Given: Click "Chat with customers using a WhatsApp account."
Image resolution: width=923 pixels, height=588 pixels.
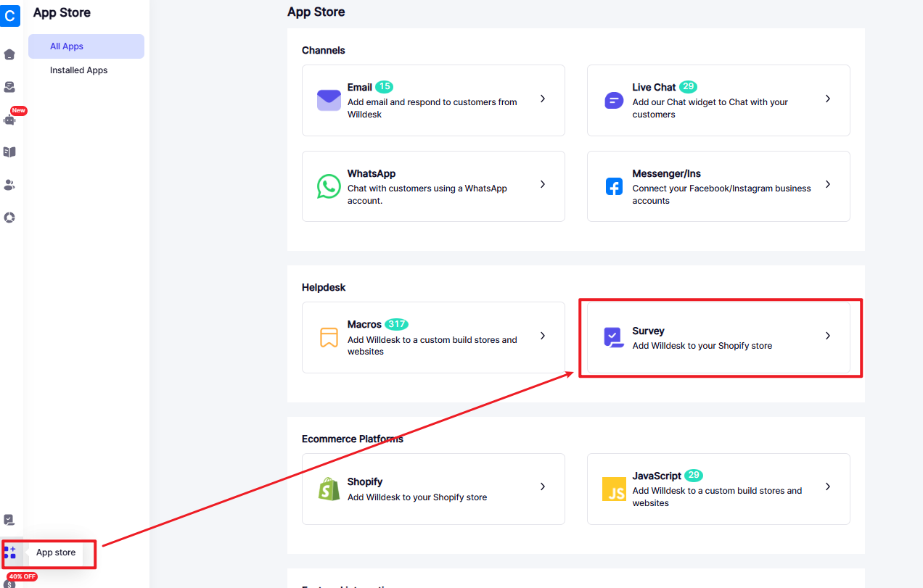Looking at the screenshot, I should 427,194.
